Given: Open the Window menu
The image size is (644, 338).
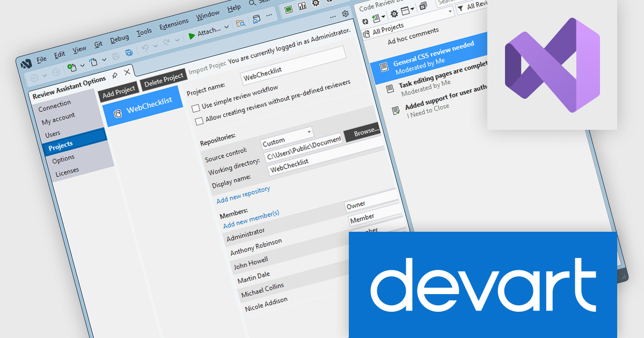Looking at the screenshot, I should pyautogui.click(x=207, y=15).
